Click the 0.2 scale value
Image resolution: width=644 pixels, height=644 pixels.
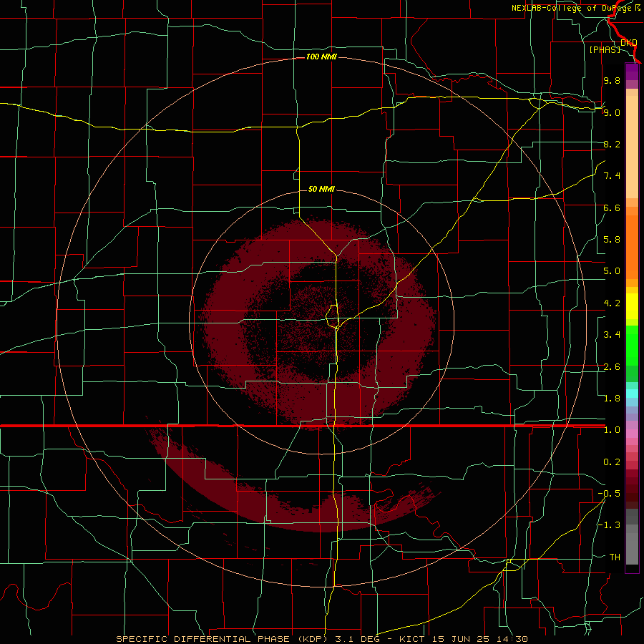612,462
